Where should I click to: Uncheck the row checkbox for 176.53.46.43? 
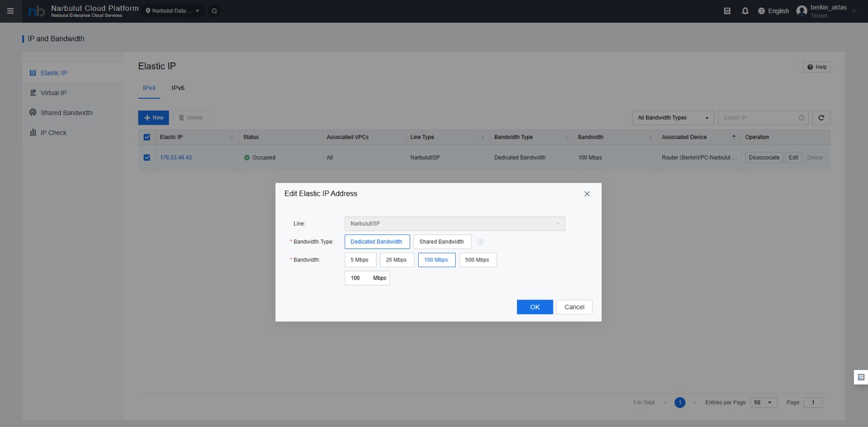(x=146, y=157)
